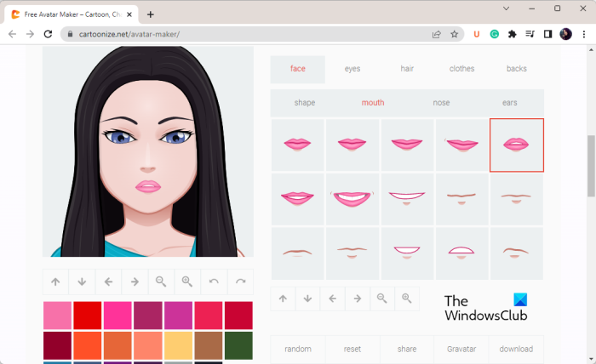The height and width of the screenshot is (364, 596).
Task: Select the white outlined smile in the middle row
Action: [x=407, y=199]
